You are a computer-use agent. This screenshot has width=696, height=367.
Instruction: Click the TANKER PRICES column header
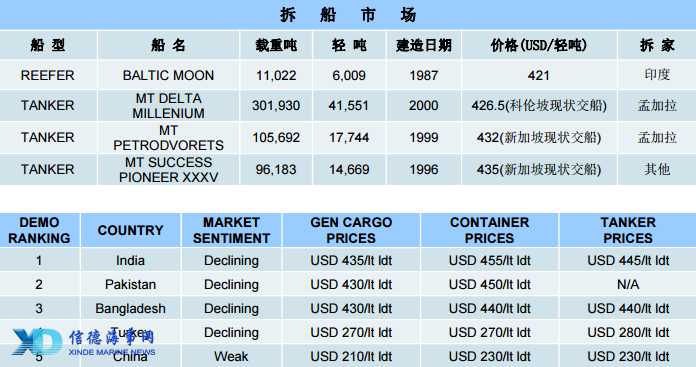pyautogui.click(x=628, y=230)
